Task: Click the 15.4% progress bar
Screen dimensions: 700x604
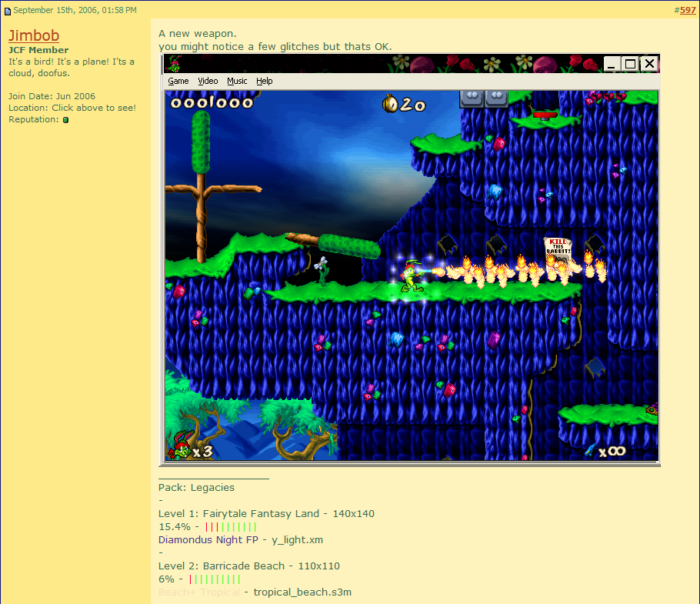Action: click(231, 527)
